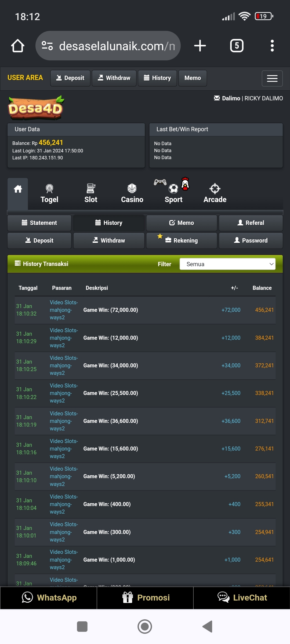290x644 pixels.
Task: Select the home icon game tab
Action: click(x=18, y=189)
